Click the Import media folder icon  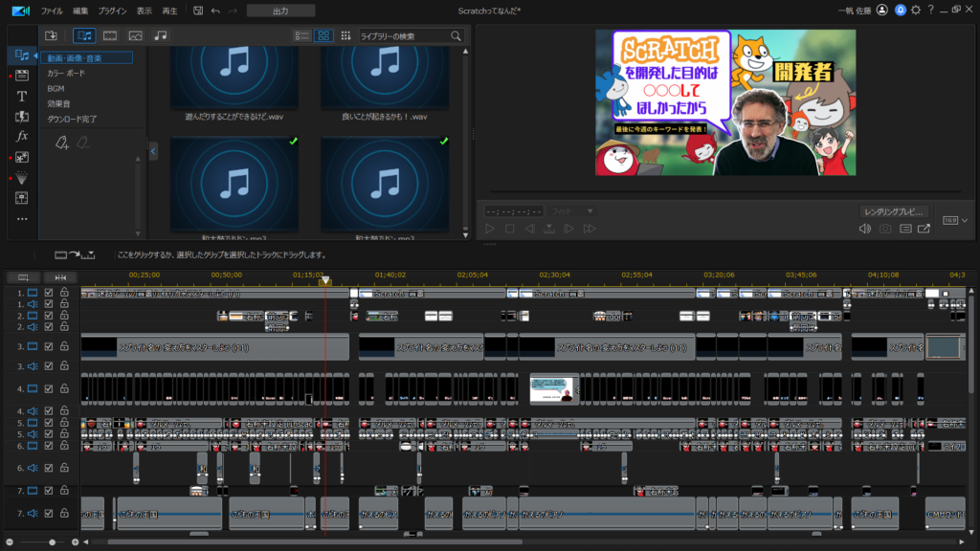[52, 35]
